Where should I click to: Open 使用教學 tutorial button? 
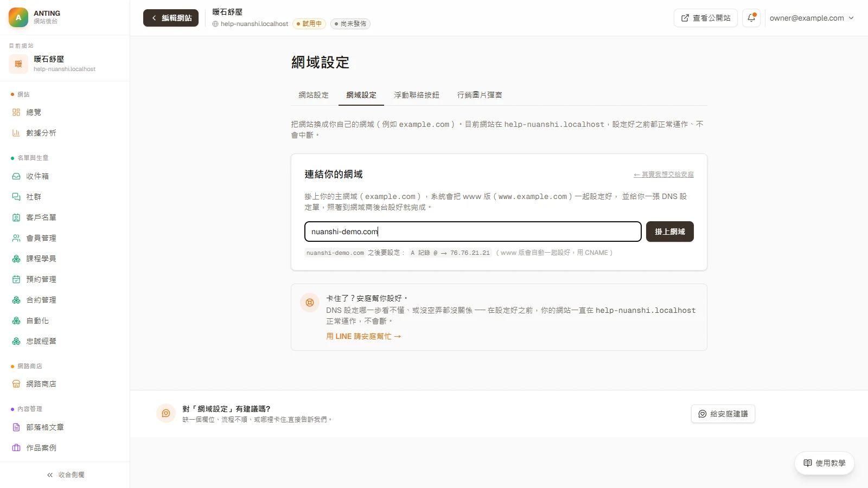click(x=825, y=463)
